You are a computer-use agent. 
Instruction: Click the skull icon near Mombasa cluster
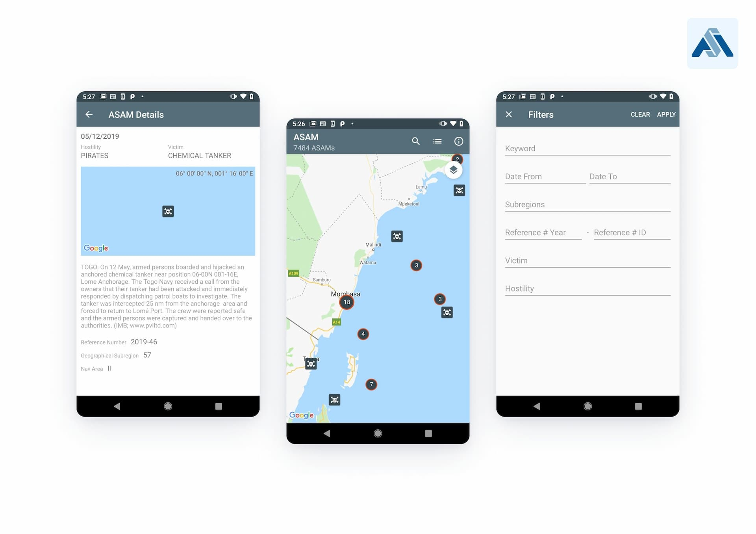click(x=448, y=312)
